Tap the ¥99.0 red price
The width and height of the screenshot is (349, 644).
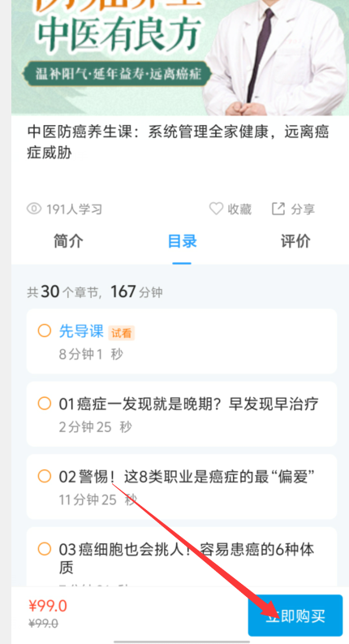(x=48, y=606)
